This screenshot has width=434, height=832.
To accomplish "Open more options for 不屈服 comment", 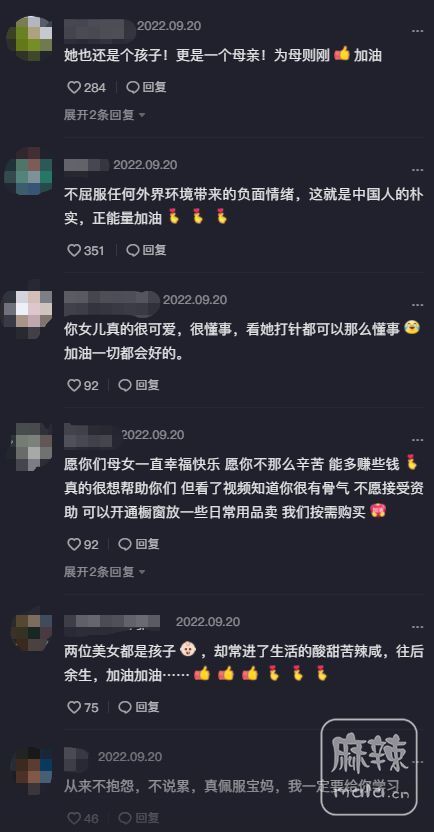I will [418, 170].
